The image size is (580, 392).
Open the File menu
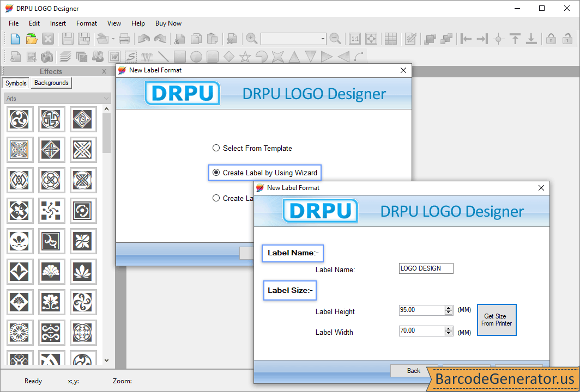pos(14,23)
